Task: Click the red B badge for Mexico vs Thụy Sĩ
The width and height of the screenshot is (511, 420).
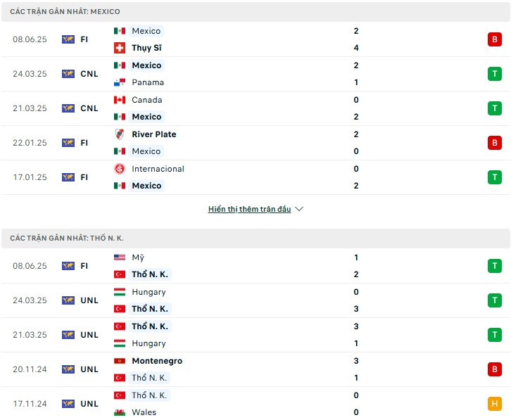Action: [494, 39]
